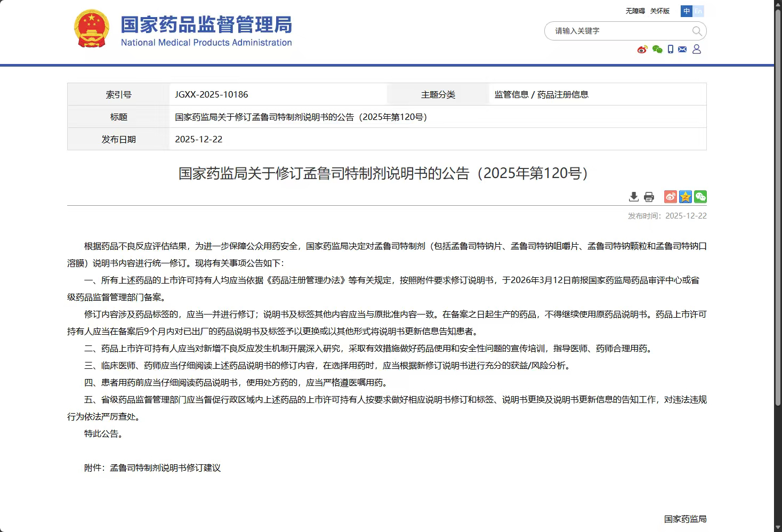Click the mobile phone icon
The width and height of the screenshot is (782, 532).
(x=671, y=50)
